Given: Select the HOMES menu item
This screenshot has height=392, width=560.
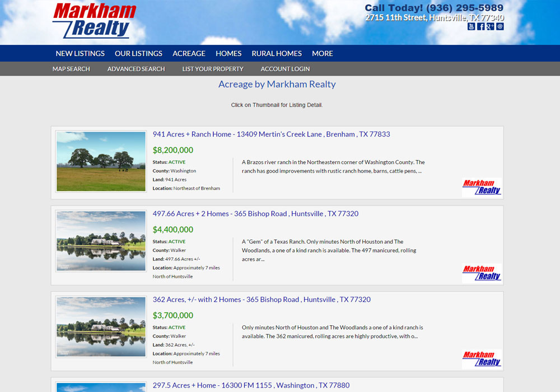Looking at the screenshot, I should (228, 54).
